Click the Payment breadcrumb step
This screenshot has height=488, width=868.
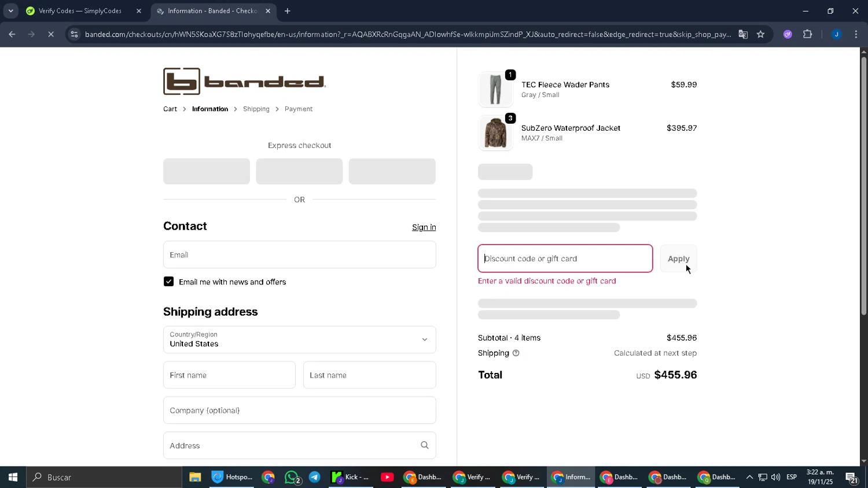pos(299,109)
